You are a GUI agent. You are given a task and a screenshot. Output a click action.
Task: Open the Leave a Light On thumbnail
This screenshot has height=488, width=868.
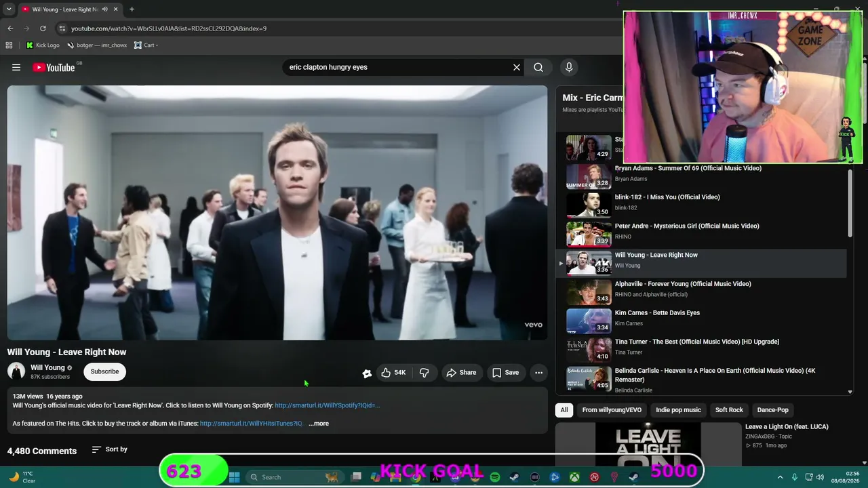click(648, 444)
